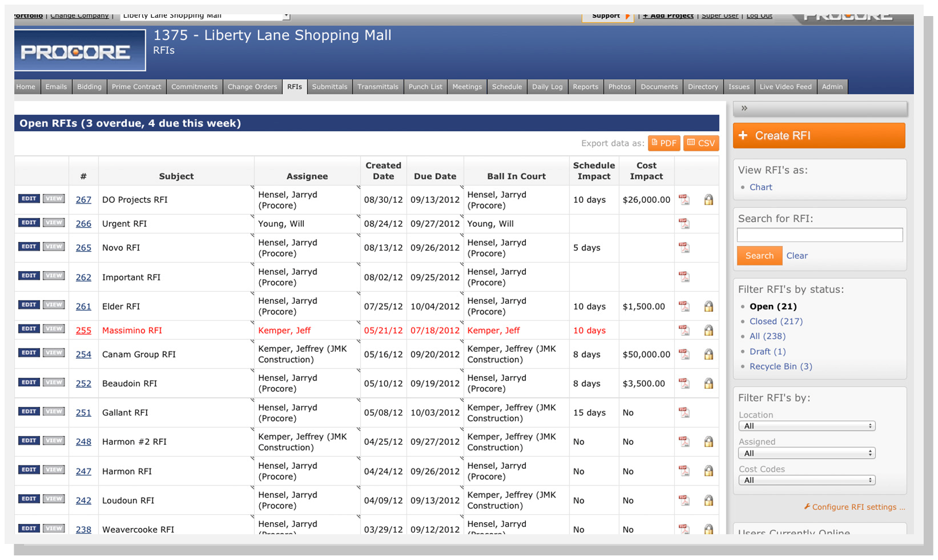Open PDF icon for DO Projects RFI
Viewport: 938px width, 560px height.
(684, 199)
